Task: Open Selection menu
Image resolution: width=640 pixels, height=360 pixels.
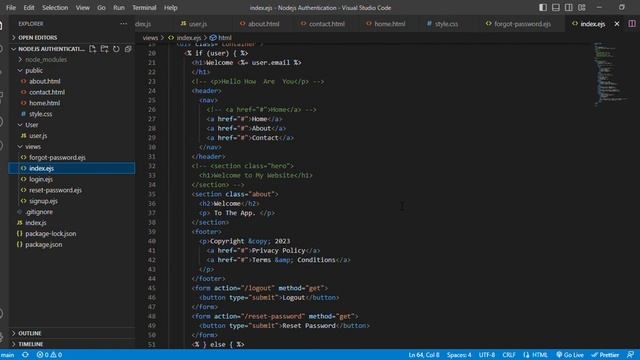Action: [x=55, y=7]
